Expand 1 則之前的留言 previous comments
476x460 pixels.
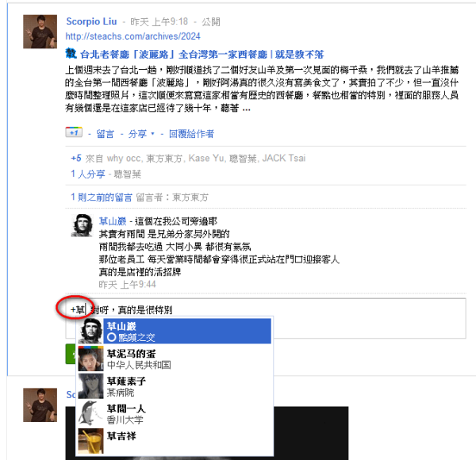[102, 197]
